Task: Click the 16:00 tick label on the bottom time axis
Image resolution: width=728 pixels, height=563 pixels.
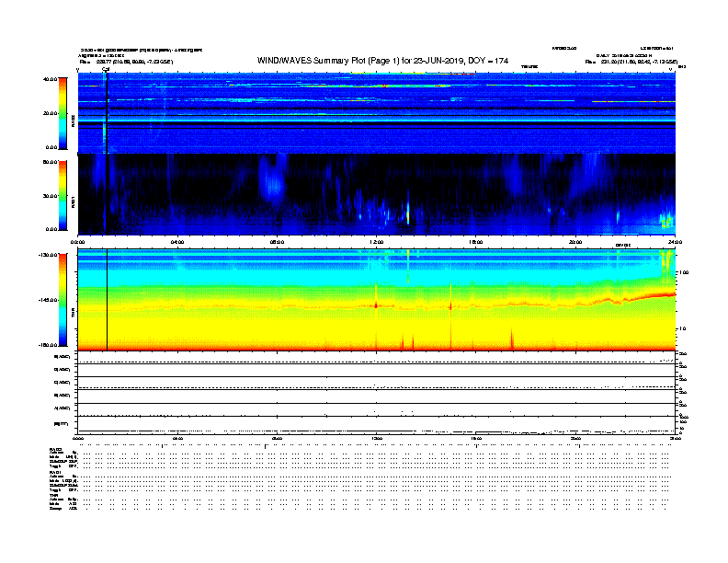Action: point(476,438)
